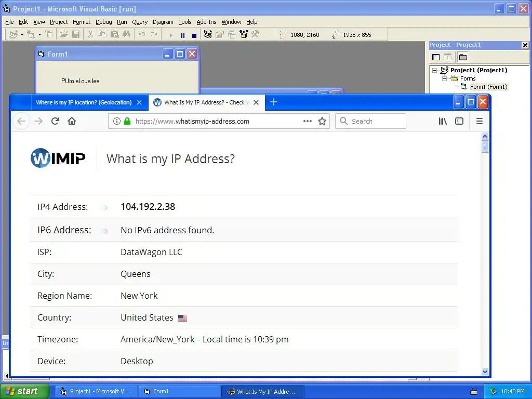This screenshot has height=399, width=532.
Task: Toggle the Firefox sidebar icon
Action: (x=459, y=121)
